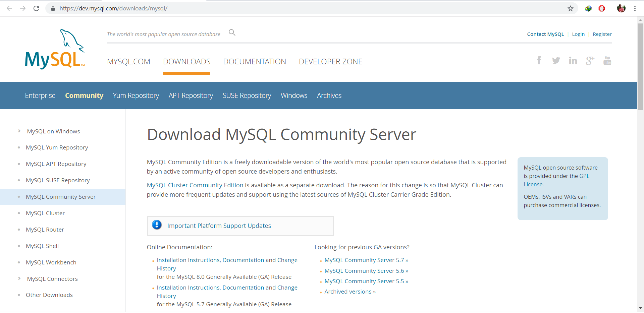The height and width of the screenshot is (313, 644).
Task: Open MySQL Cluster Community Edition link
Action: [195, 185]
